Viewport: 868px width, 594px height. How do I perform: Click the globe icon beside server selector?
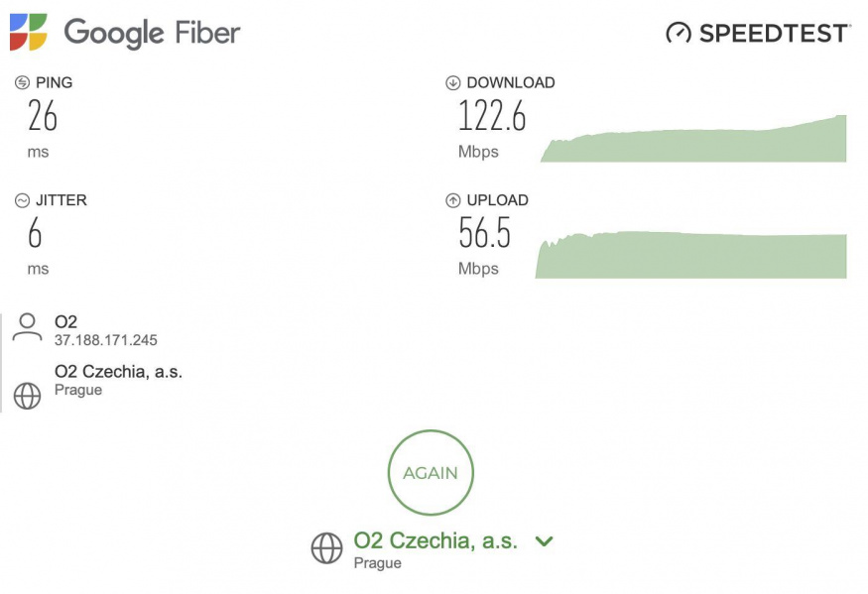pyautogui.click(x=326, y=548)
